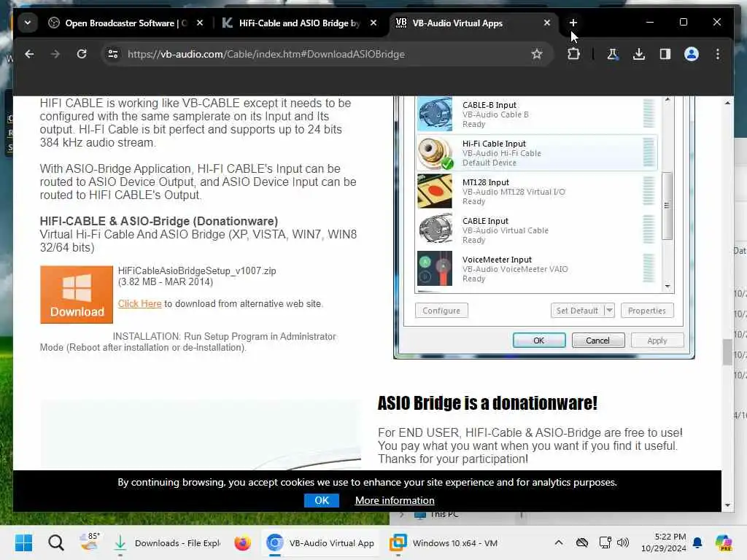Select the VB-Audio Virtual Apps tab
This screenshot has height=560, width=747.
point(473,23)
